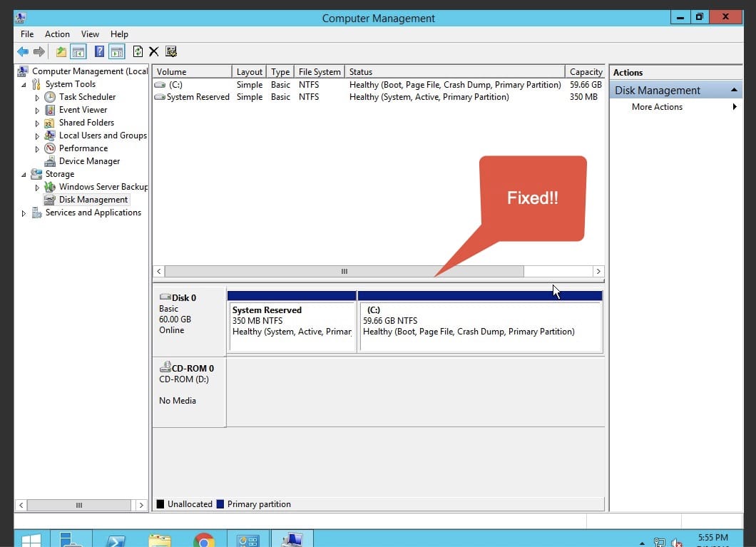Click the Back navigation arrow

pos(23,51)
